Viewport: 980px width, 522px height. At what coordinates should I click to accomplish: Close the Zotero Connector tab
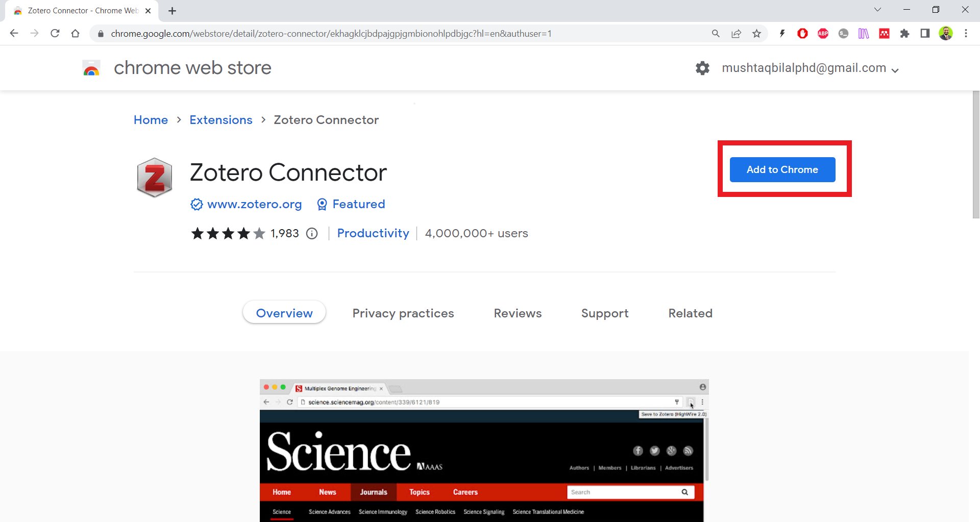[x=148, y=11]
